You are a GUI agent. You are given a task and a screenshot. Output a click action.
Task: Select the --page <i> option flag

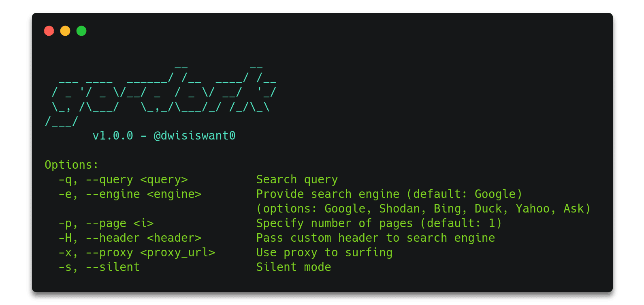tap(119, 223)
